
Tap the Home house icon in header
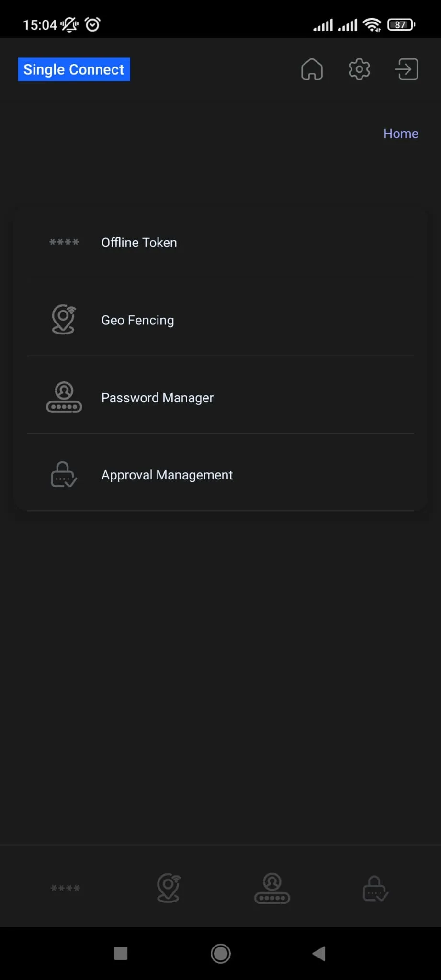point(312,69)
